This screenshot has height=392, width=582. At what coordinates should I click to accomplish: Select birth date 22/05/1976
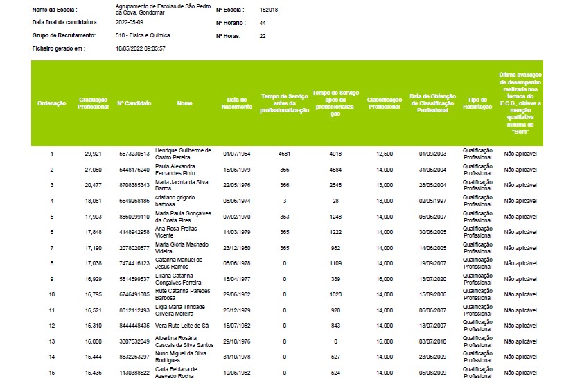[236, 185]
